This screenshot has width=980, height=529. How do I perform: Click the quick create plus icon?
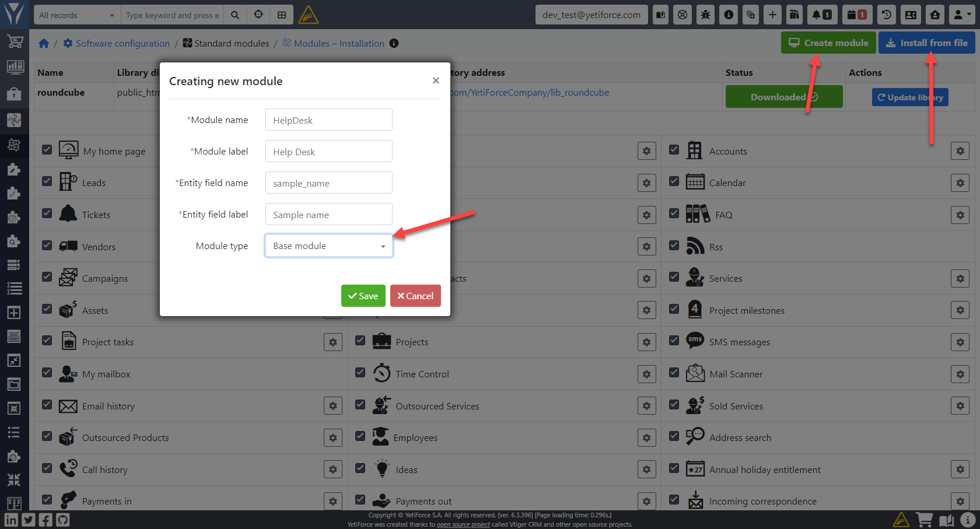pyautogui.click(x=772, y=15)
